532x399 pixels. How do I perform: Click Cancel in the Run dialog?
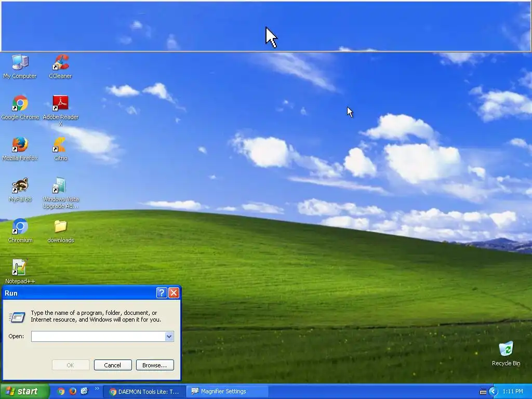coord(113,365)
